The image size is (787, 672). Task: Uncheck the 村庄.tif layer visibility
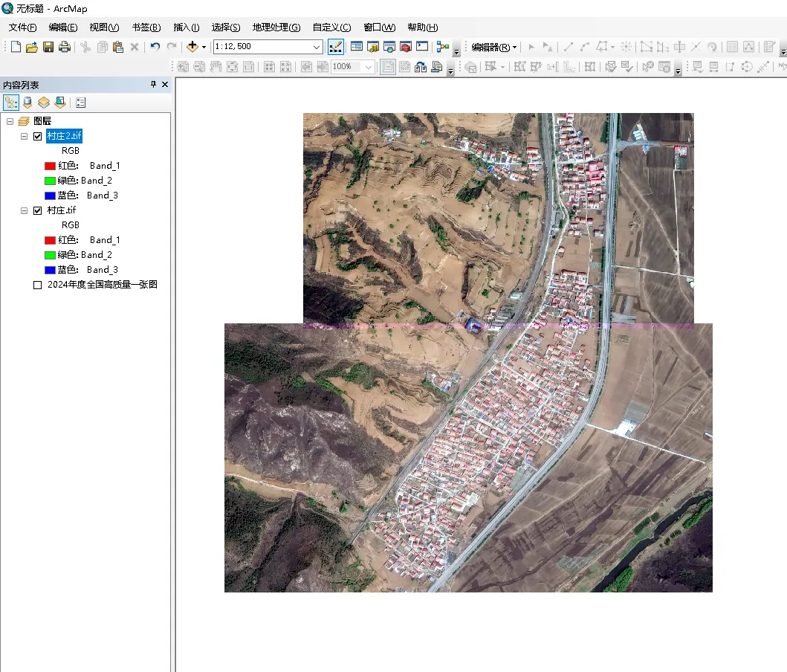(38, 210)
